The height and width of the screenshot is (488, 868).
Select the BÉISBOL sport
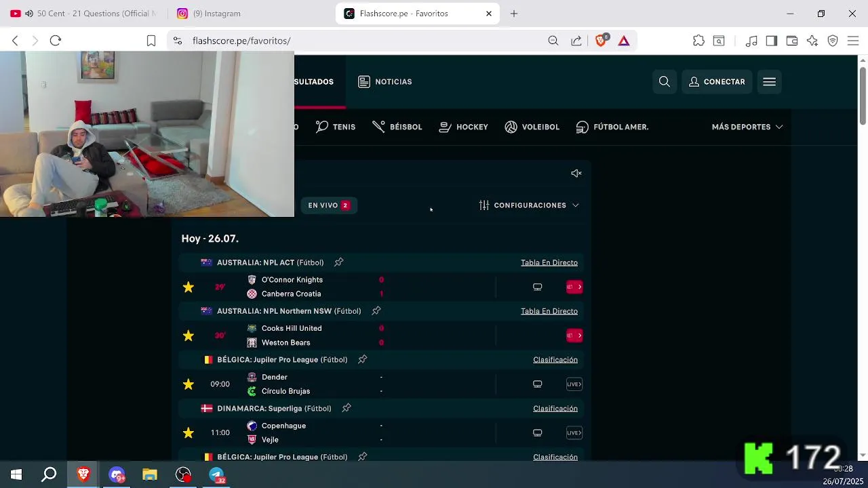397,127
